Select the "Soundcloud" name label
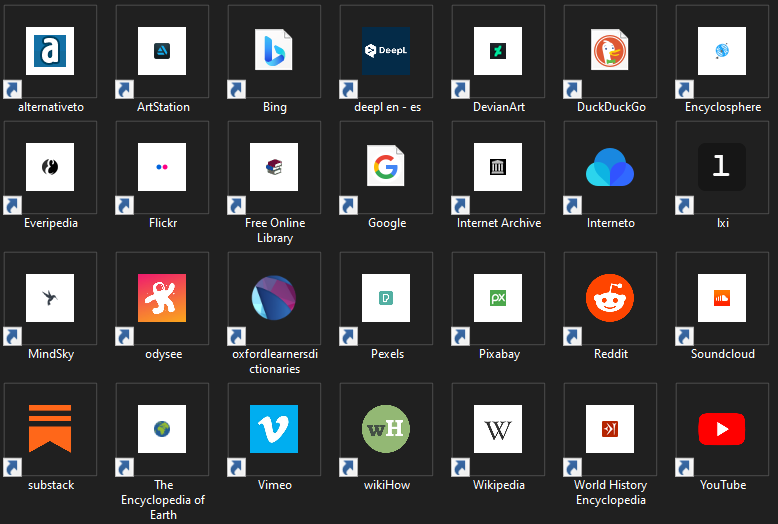Image resolution: width=778 pixels, height=524 pixels. coord(723,354)
